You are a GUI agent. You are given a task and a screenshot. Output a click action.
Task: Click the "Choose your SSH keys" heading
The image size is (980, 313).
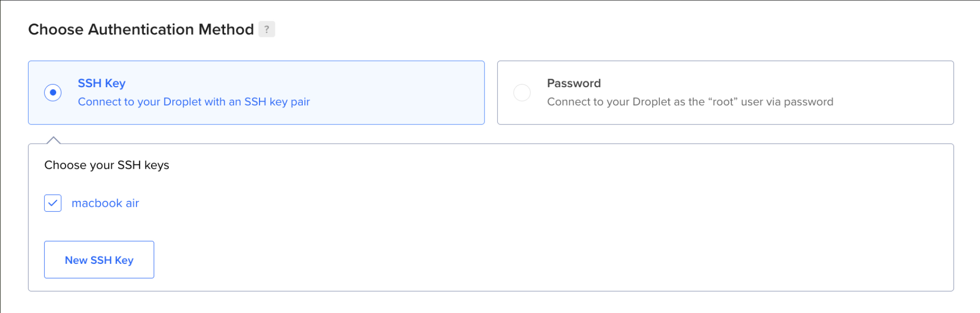tap(106, 165)
